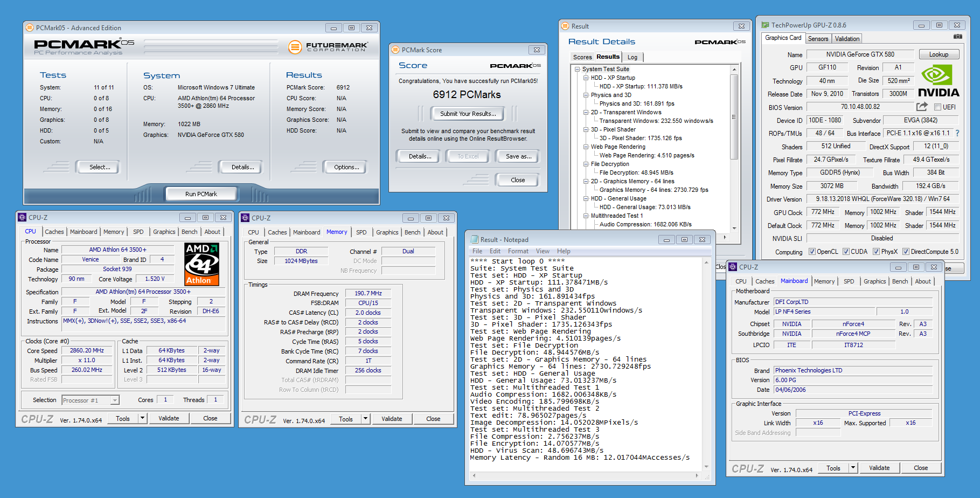The height and width of the screenshot is (498, 980).
Task: Collapse the Multithreaded Test 1 node
Action: 586,216
